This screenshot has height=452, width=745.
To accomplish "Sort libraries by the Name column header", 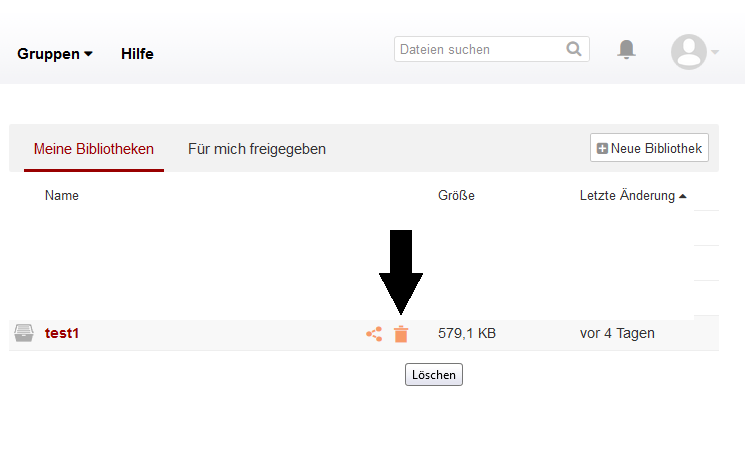I will (x=62, y=195).
